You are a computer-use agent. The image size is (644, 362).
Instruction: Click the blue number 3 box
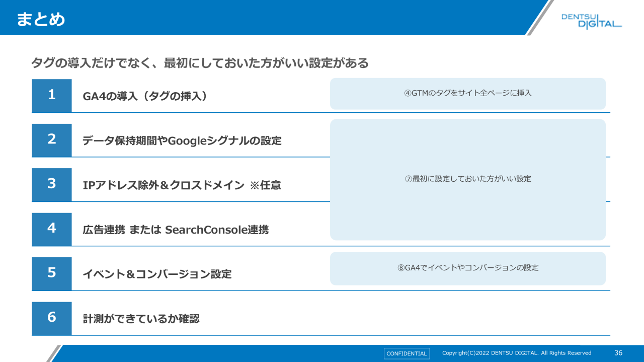point(52,184)
